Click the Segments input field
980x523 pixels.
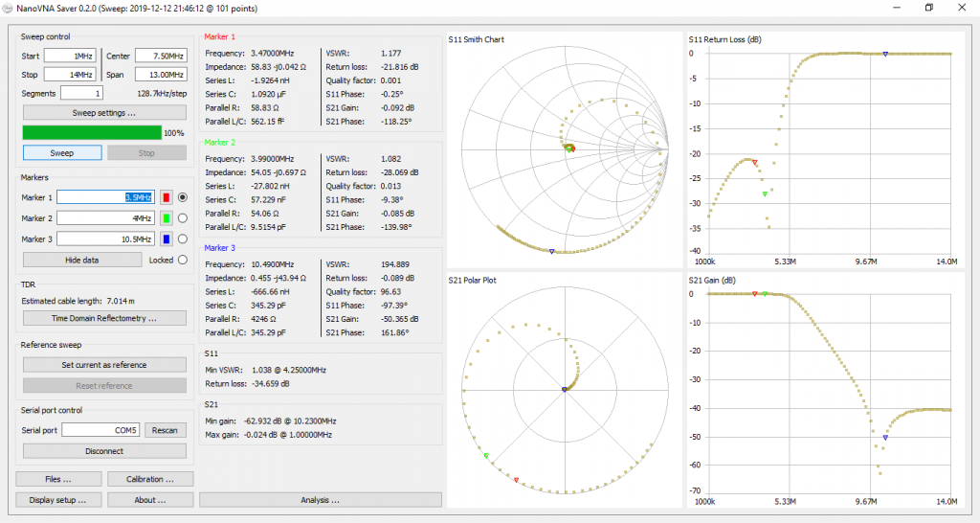click(81, 93)
